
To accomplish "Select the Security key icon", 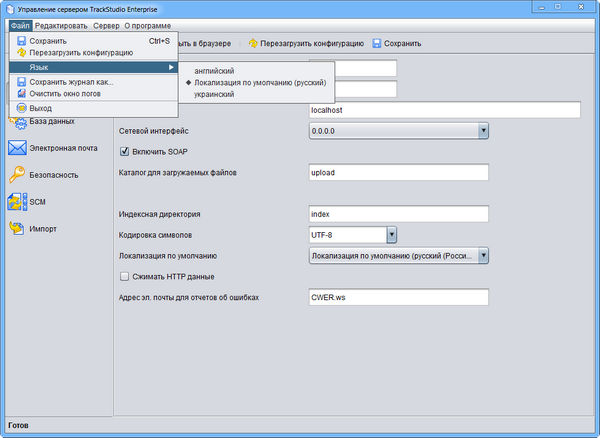I will coord(17,174).
